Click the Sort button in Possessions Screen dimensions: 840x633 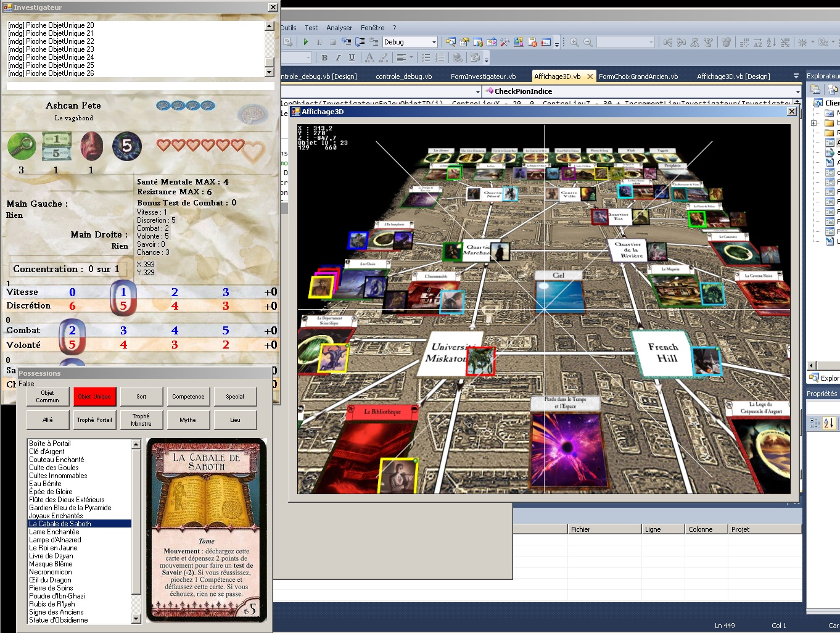click(141, 397)
